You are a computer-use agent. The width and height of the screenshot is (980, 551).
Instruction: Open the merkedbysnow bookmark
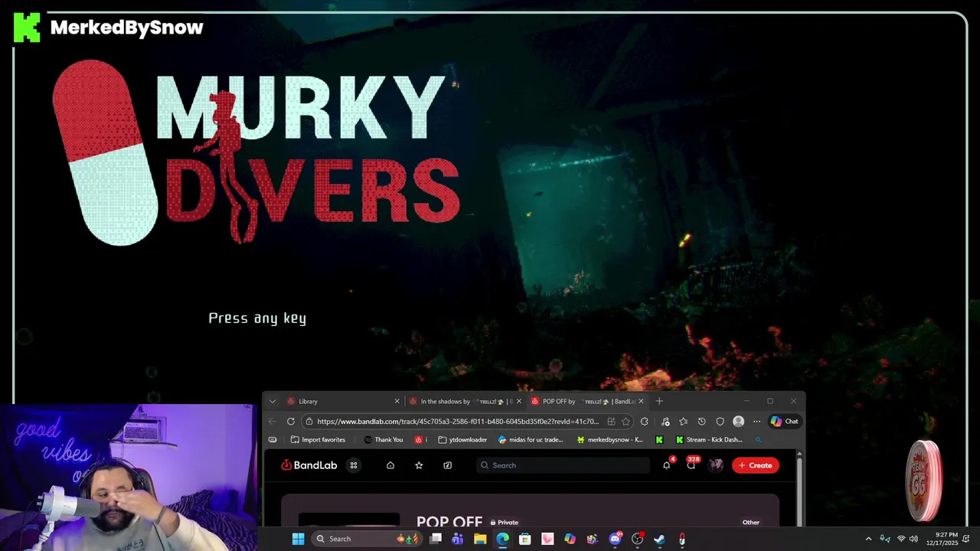610,440
